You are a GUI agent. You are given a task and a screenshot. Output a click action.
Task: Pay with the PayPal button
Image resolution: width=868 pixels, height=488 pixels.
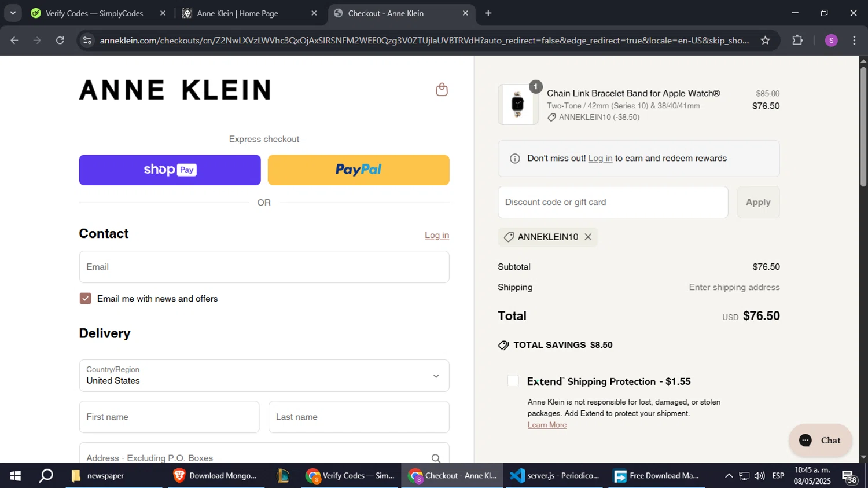point(358,170)
